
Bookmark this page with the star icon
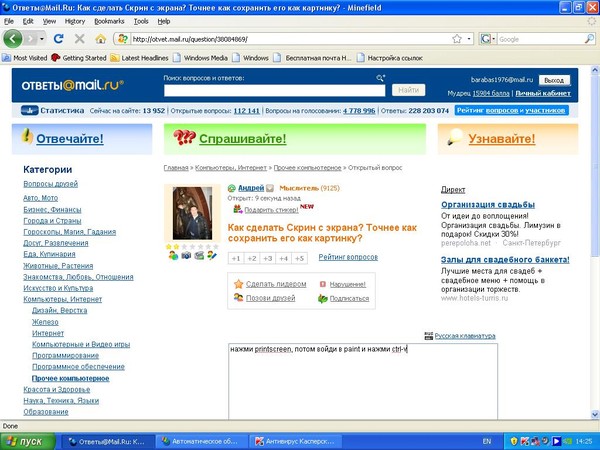point(457,39)
